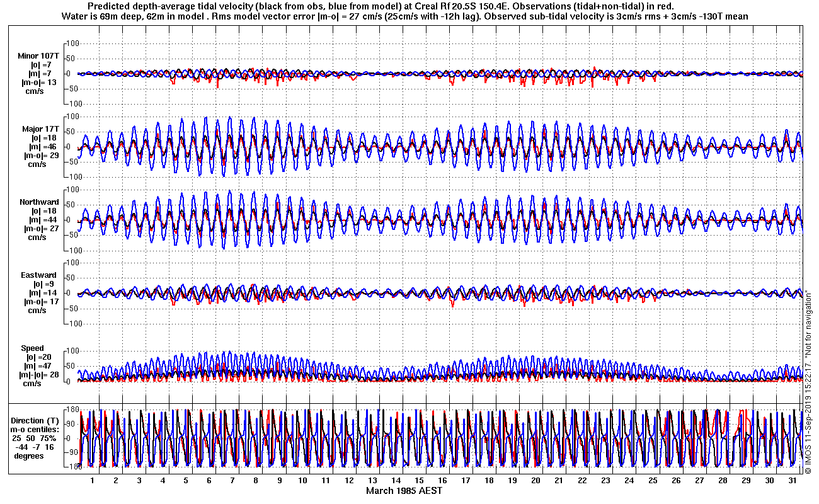Click day '5' on the date axis
819x504 pixels.
(186, 481)
